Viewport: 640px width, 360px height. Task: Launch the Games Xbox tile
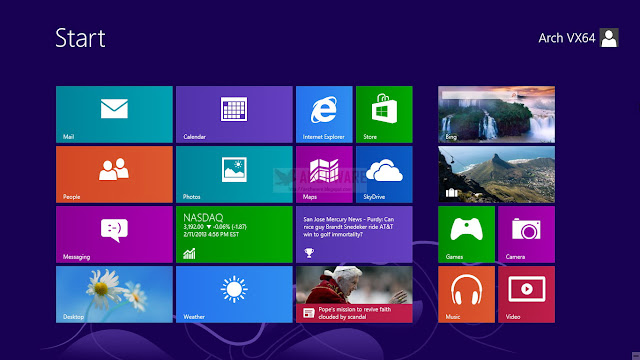click(466, 234)
